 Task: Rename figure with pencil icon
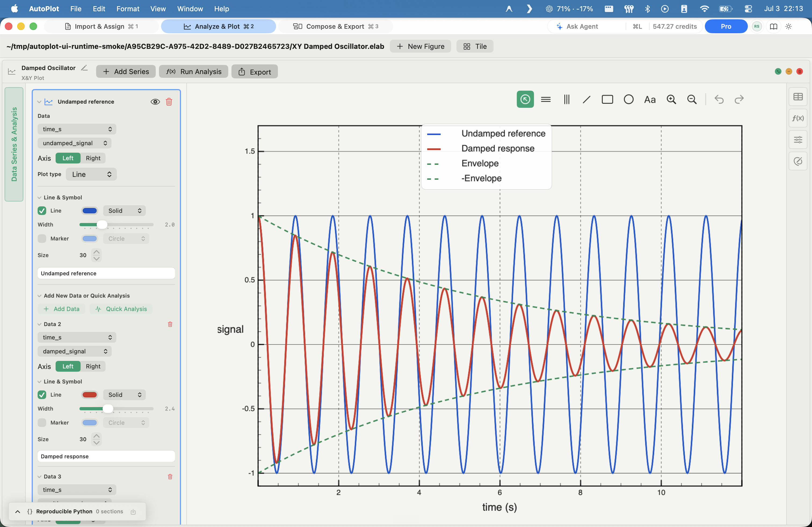(x=84, y=68)
